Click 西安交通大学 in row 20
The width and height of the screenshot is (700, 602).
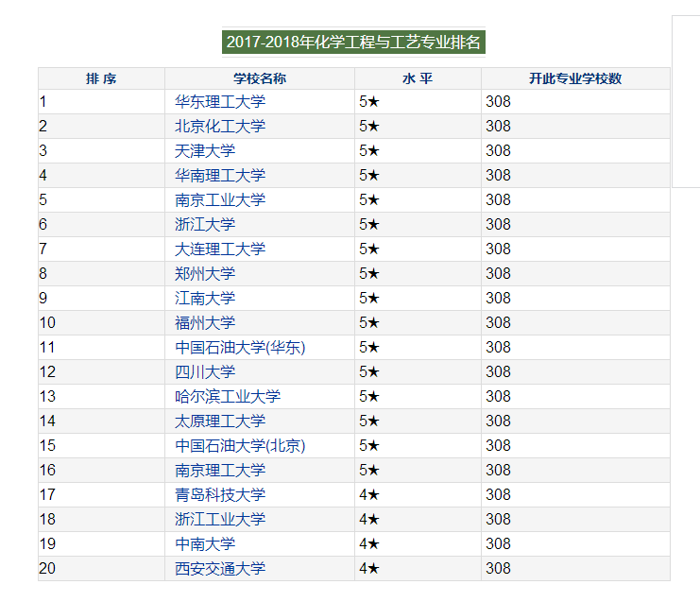[x=220, y=568]
